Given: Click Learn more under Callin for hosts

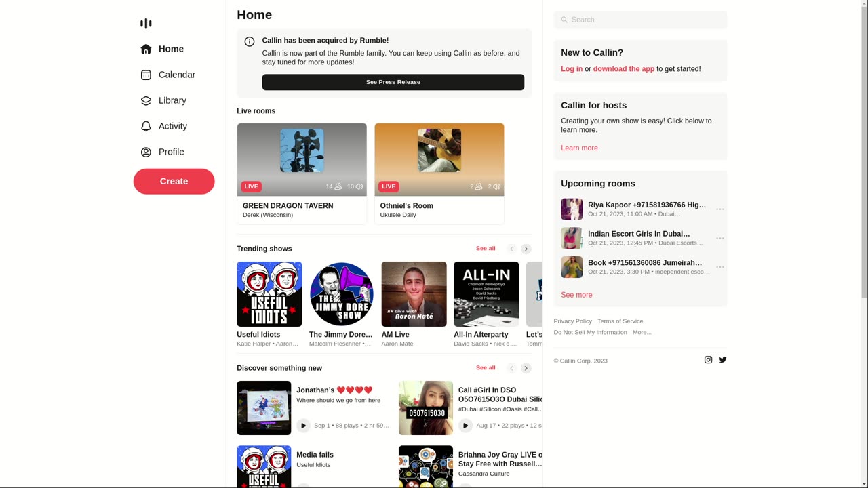Looking at the screenshot, I should 579,148.
